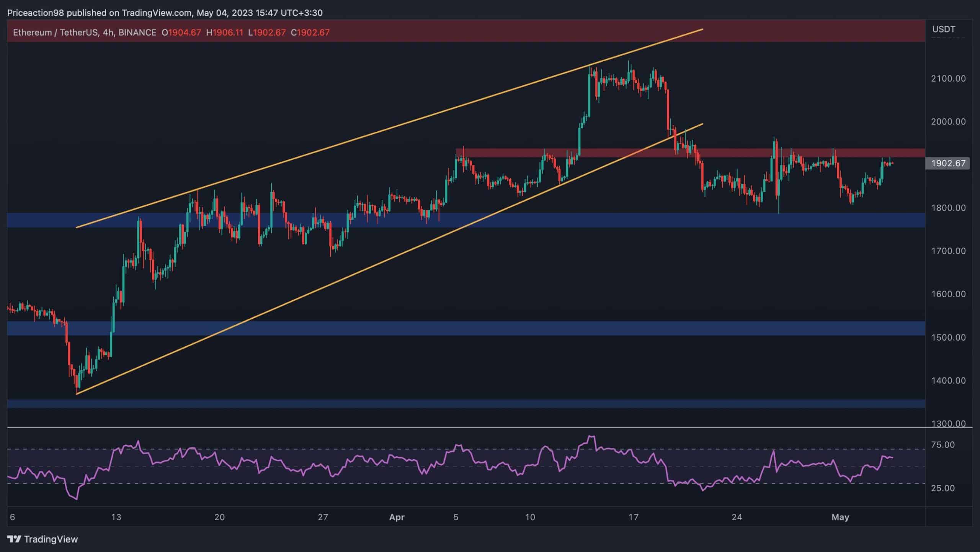This screenshot has width=980, height=552.
Task: Select the top red supply zone
Action: (466, 31)
